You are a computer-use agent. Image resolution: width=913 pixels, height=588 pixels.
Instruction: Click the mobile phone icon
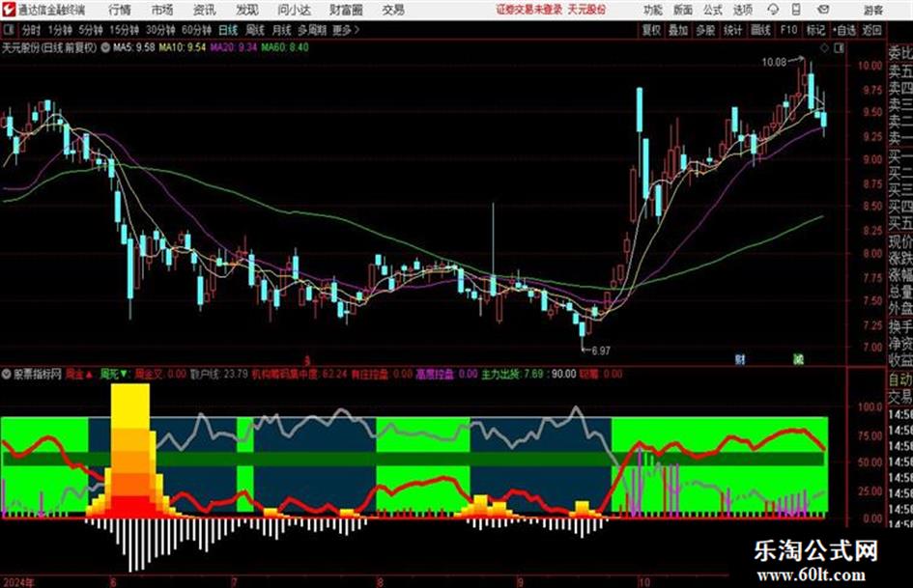click(x=796, y=10)
